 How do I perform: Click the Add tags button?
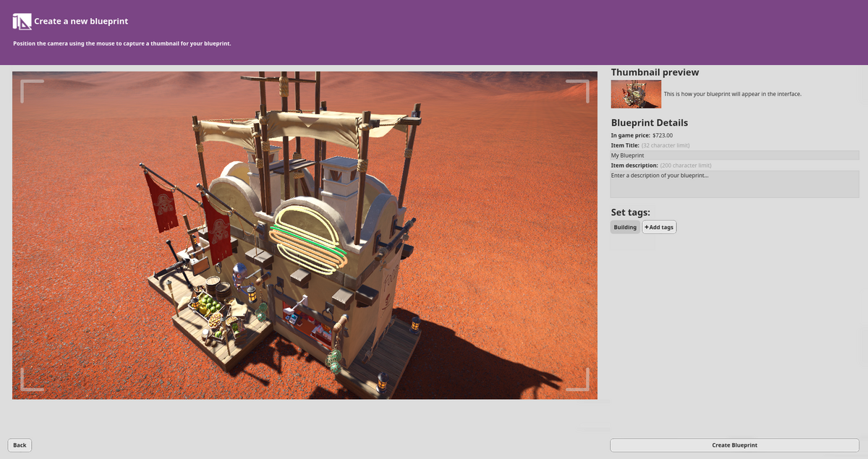click(659, 227)
